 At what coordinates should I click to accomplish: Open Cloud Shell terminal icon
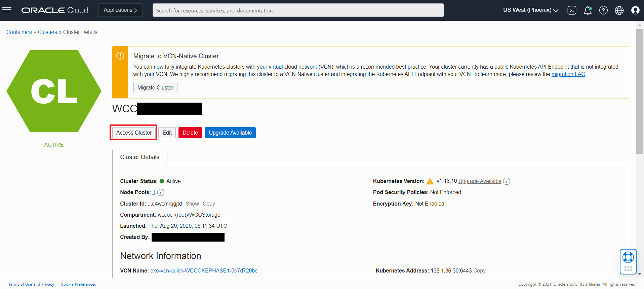click(572, 10)
